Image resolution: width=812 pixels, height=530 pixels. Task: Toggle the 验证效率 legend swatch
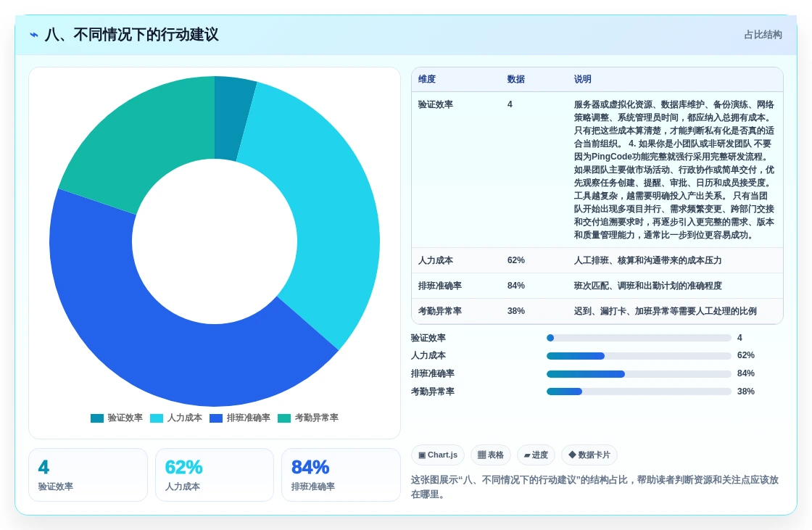[97, 418]
